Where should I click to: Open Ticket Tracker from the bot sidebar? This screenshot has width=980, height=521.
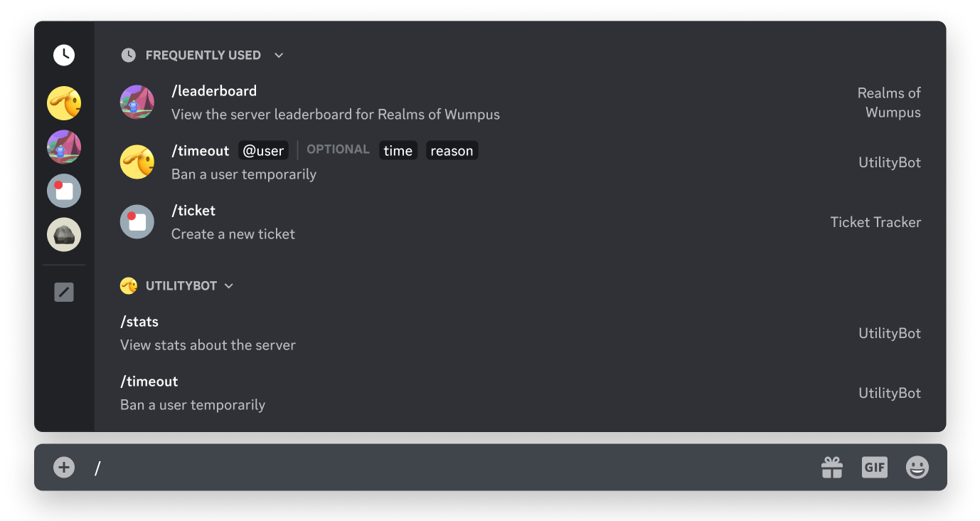[63, 191]
